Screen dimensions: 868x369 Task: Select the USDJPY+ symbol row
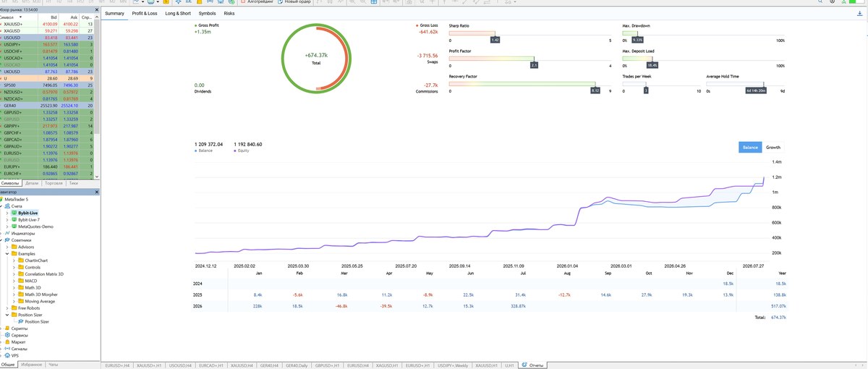[x=48, y=45]
